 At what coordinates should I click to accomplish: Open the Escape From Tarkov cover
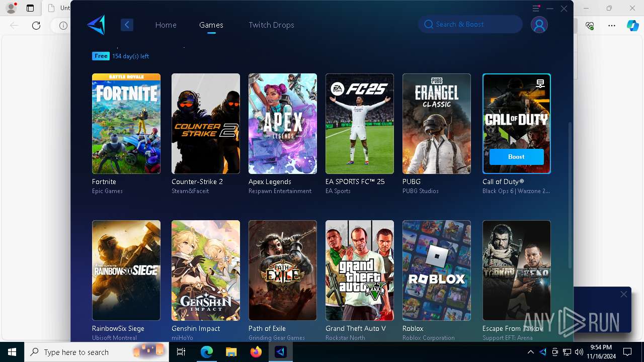[x=517, y=270]
